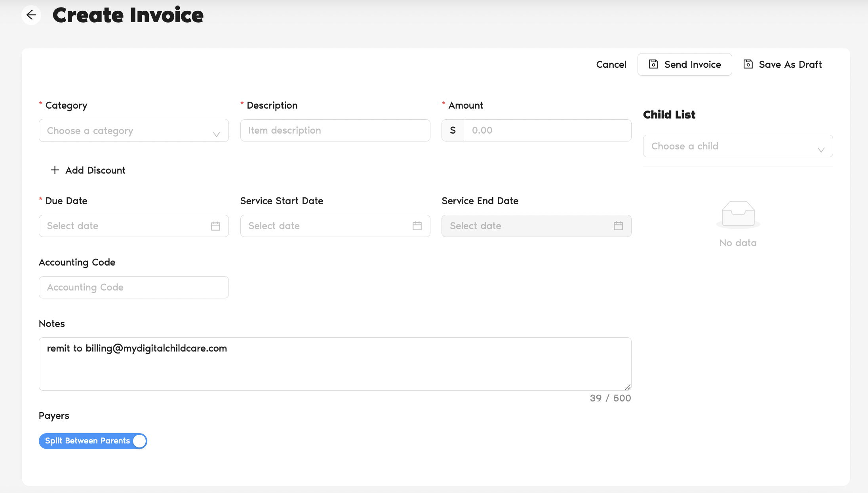Open the Due Date calendar icon
This screenshot has height=493, width=868.
215,226
